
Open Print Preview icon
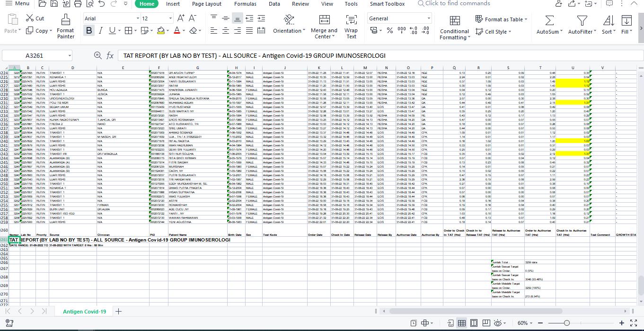pyautogui.click(x=90, y=4)
